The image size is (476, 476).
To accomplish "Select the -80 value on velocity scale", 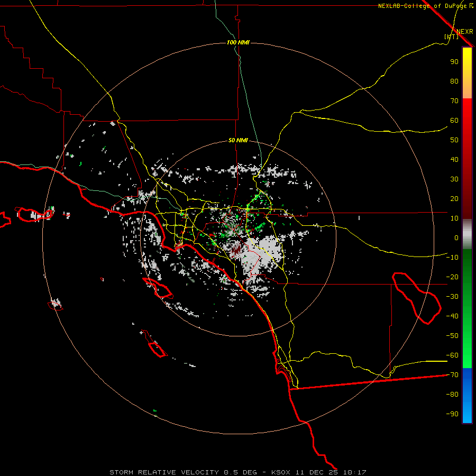I will pos(452,395).
